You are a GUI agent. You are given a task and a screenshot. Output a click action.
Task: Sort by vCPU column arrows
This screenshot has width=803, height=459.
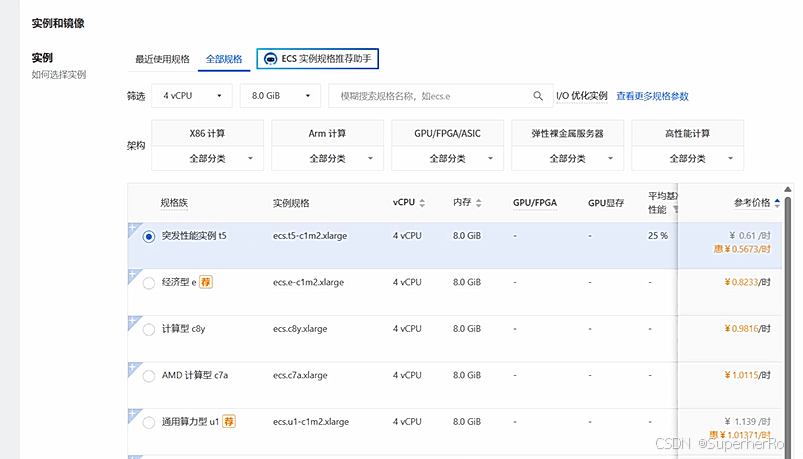click(422, 203)
